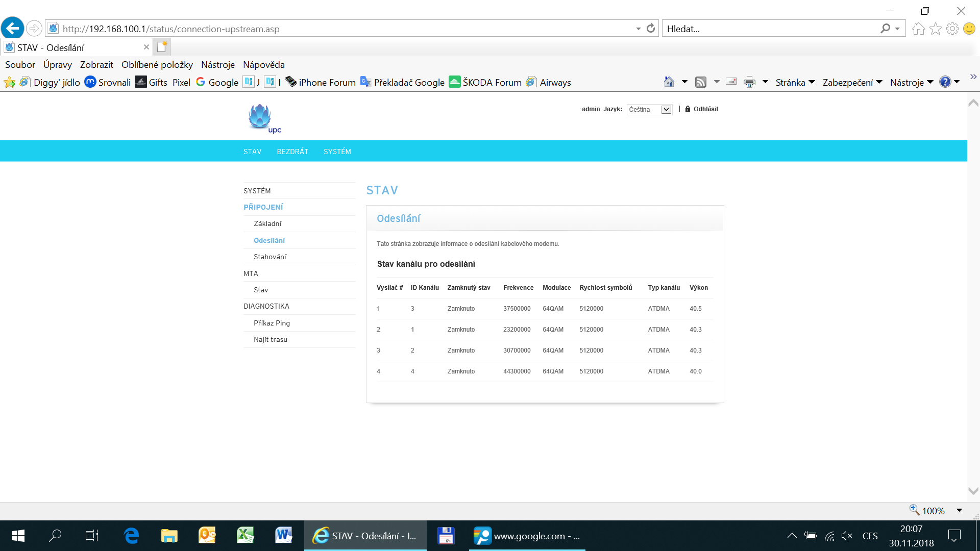Click the browser back arrow button
Viewport: 980px width, 551px height.
13,29
